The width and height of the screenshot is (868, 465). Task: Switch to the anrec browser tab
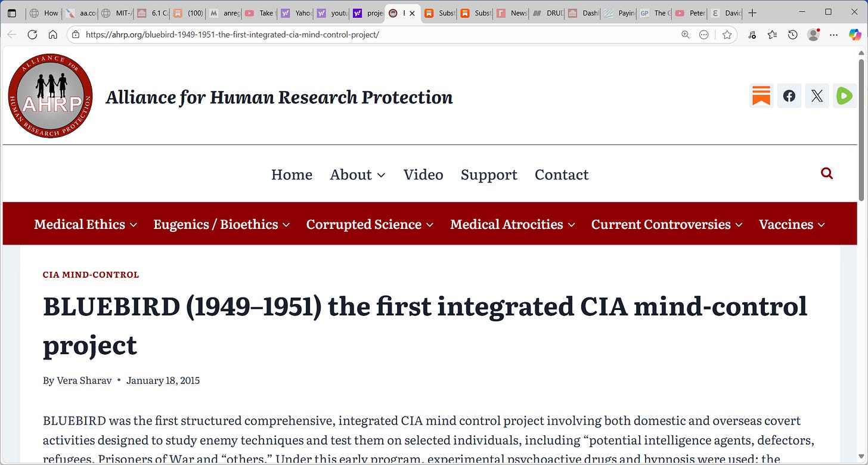(x=224, y=13)
